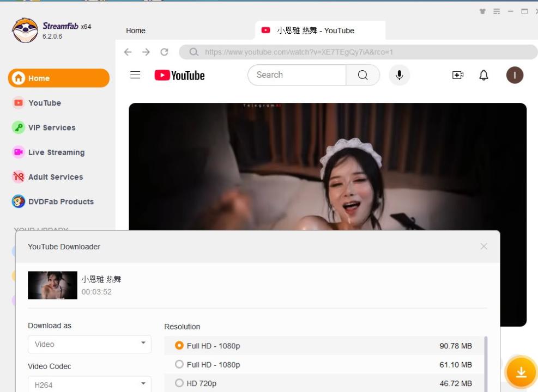Open the StreamFab skin shirt icon
This screenshot has height=392, width=538.
pos(483,11)
